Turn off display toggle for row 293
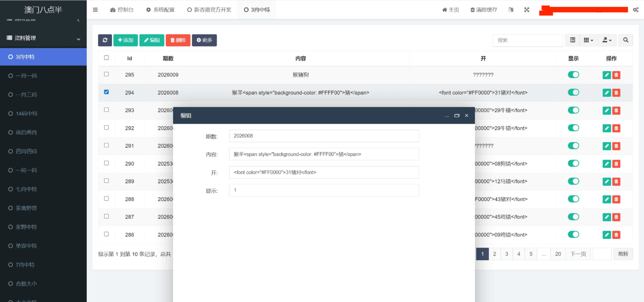Screen dimensions: 644x302 [573, 110]
